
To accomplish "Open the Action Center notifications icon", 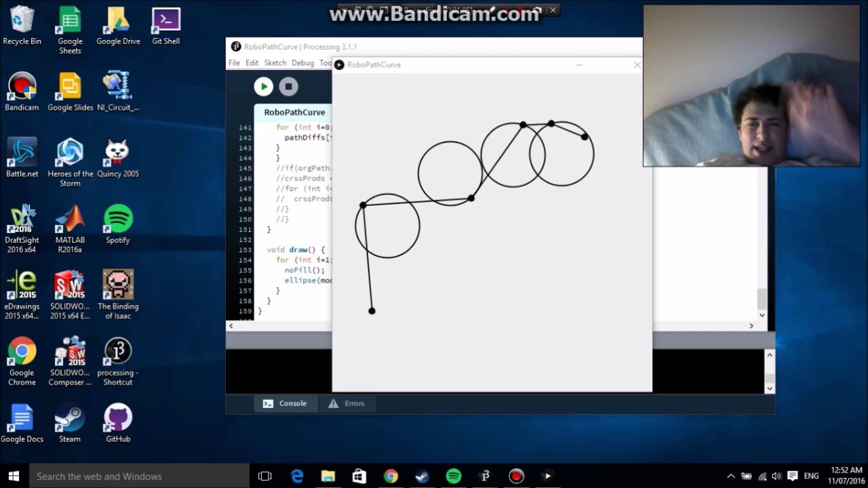I will click(x=792, y=476).
